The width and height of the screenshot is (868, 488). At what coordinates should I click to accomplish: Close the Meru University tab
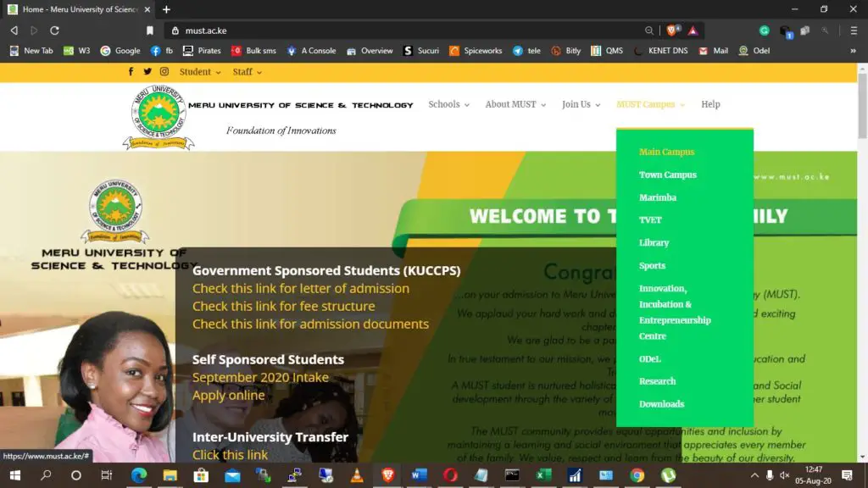tap(147, 9)
